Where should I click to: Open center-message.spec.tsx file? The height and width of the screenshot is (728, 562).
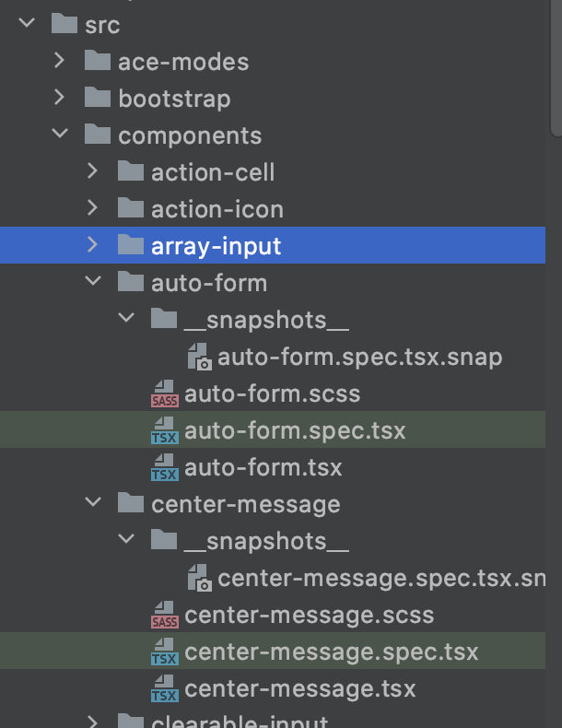coord(332,652)
